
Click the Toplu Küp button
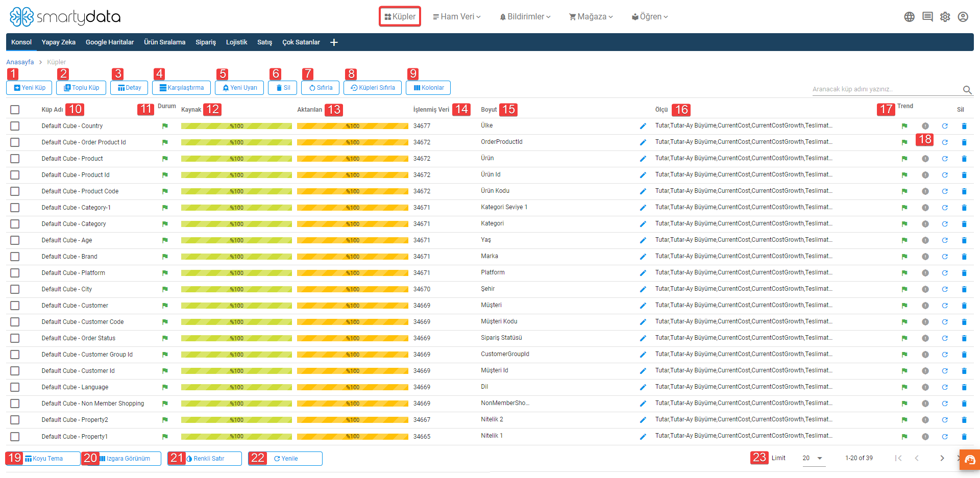[81, 88]
